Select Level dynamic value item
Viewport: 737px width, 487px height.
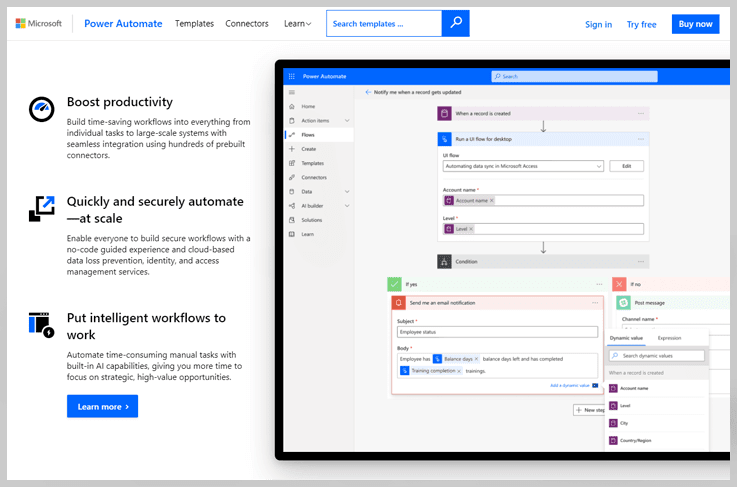657,406
